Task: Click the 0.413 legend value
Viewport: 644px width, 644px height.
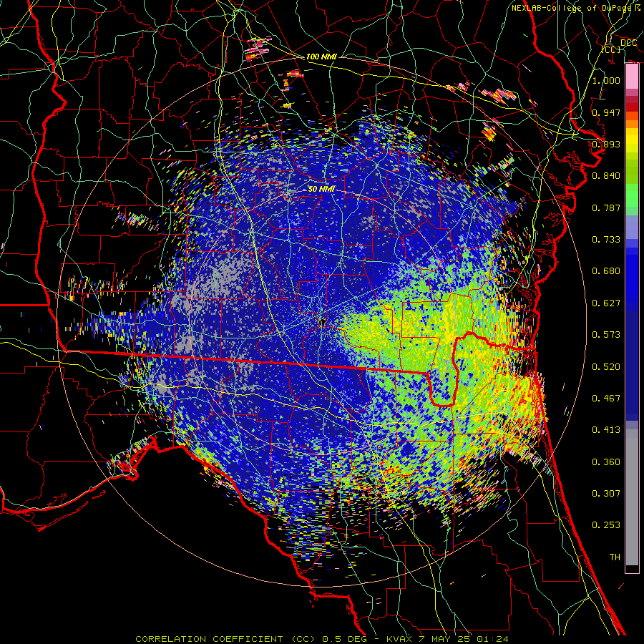Action: pyautogui.click(x=606, y=430)
